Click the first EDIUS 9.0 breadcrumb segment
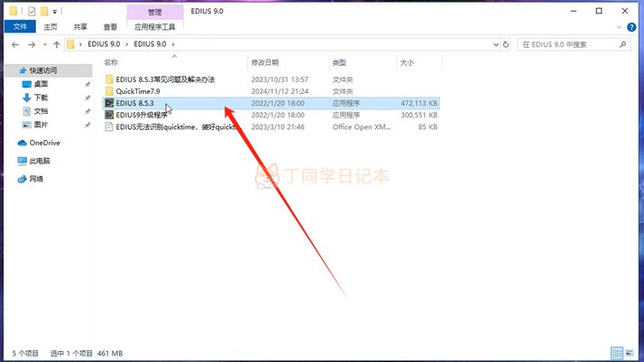Image resolution: width=644 pixels, height=362 pixels. (x=104, y=44)
